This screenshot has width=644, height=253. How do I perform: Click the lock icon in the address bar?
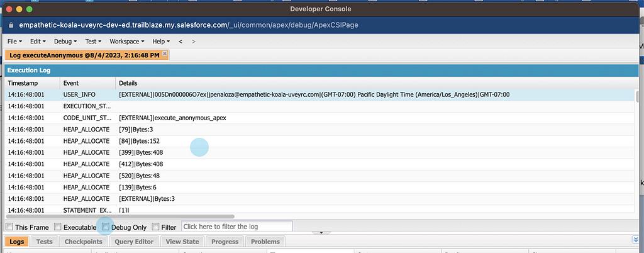[x=11, y=25]
